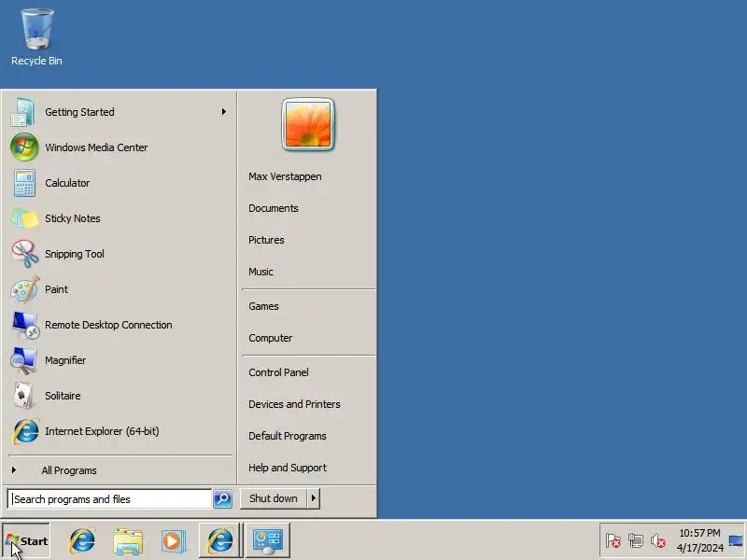
Task: Open Games from Start menu
Action: click(x=263, y=306)
